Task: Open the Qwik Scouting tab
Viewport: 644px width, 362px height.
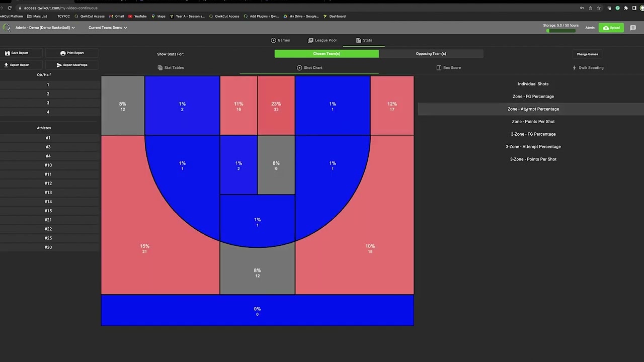Action: click(x=588, y=68)
